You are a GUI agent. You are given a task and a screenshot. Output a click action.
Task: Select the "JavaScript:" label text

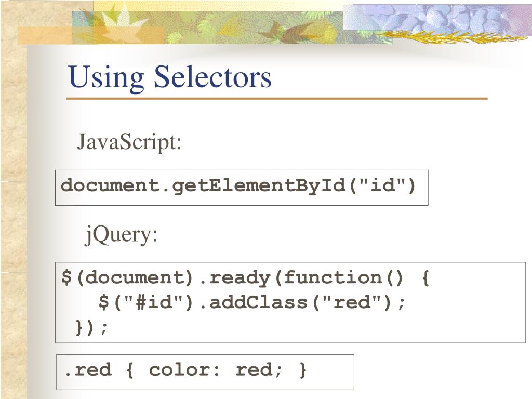129,142
